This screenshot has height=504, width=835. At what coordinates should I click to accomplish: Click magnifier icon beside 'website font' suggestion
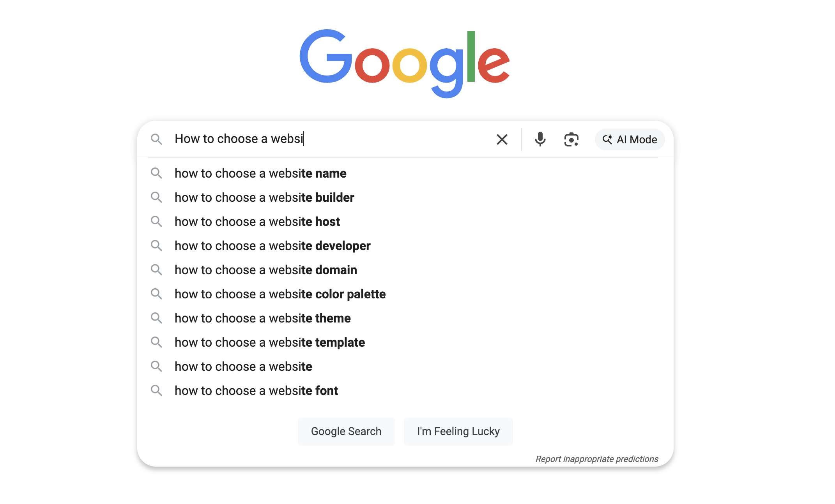coord(156,390)
